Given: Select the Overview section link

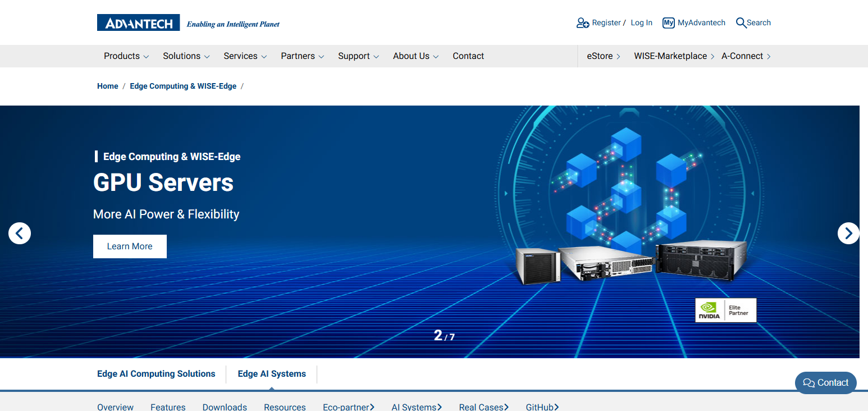Looking at the screenshot, I should click(116, 407).
